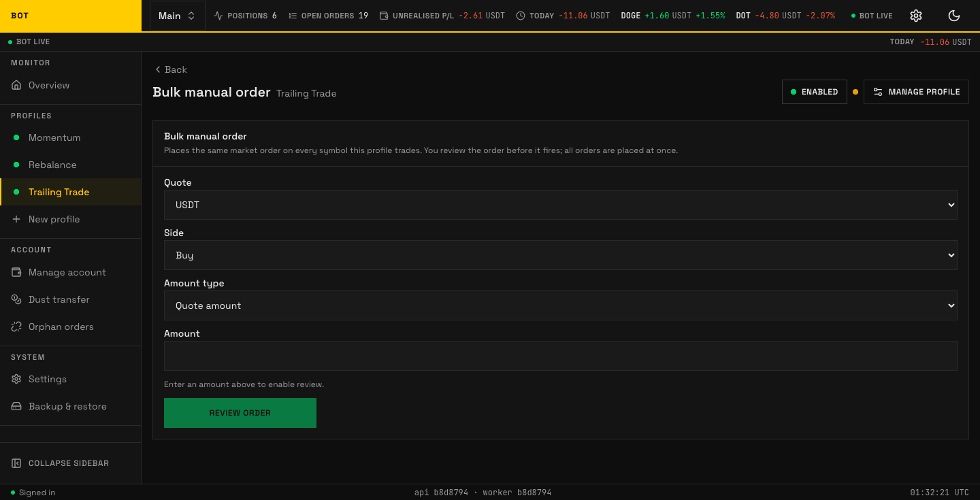This screenshot has height=500, width=980.
Task: Click the Dust transfer coins icon
Action: tap(16, 299)
